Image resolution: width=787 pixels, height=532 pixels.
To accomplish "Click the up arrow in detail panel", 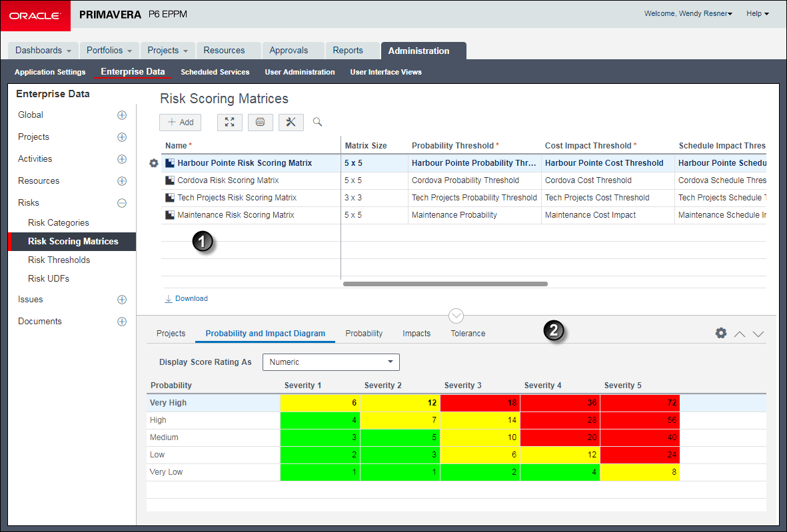I will point(739,334).
